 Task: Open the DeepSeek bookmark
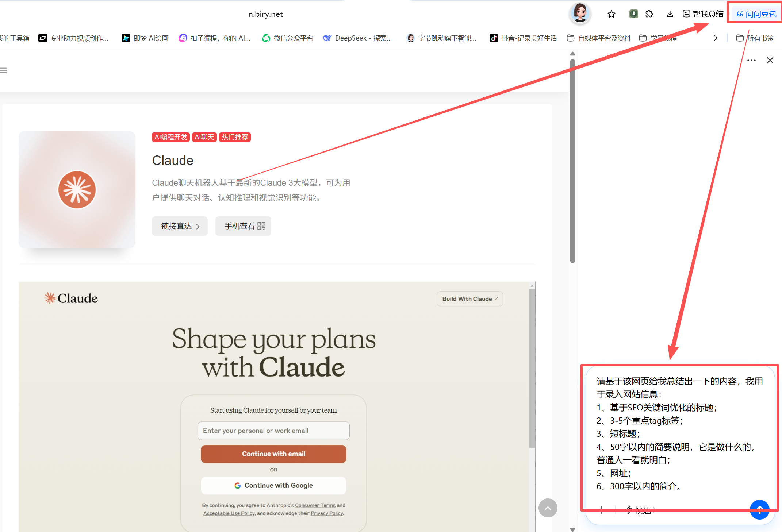tap(358, 38)
